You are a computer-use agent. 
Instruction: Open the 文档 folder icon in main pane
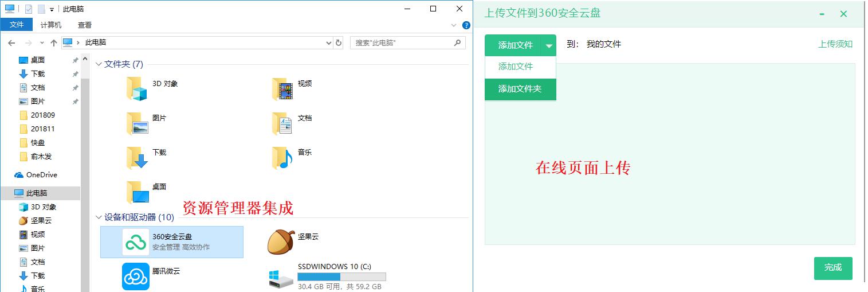tap(282, 123)
